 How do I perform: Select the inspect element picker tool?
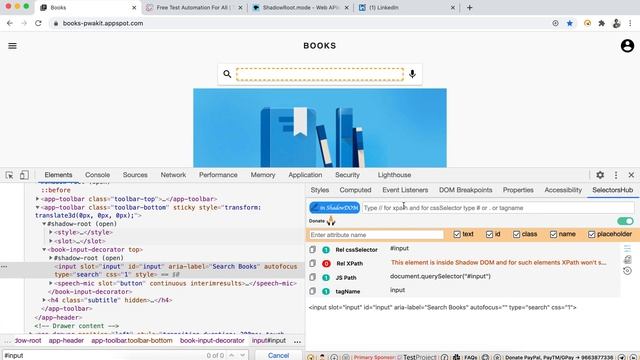[x=9, y=175]
